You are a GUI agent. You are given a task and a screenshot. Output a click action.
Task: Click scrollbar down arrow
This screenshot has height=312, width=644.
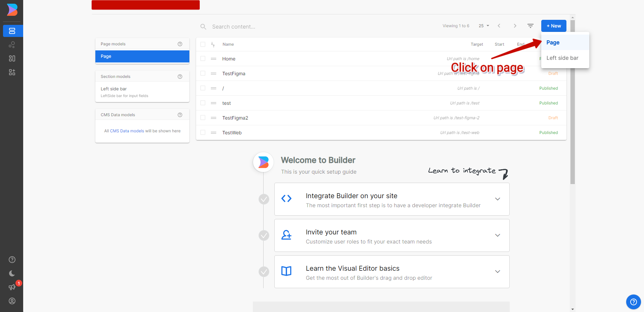tap(573, 309)
